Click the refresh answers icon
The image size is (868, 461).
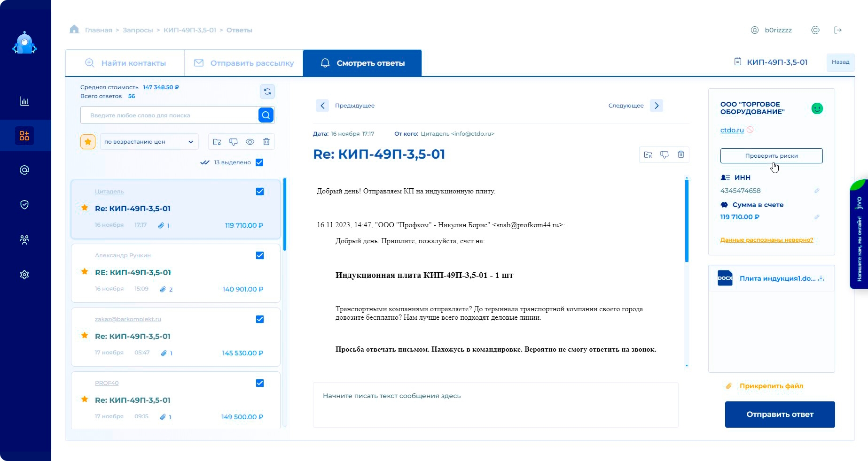[x=267, y=92]
